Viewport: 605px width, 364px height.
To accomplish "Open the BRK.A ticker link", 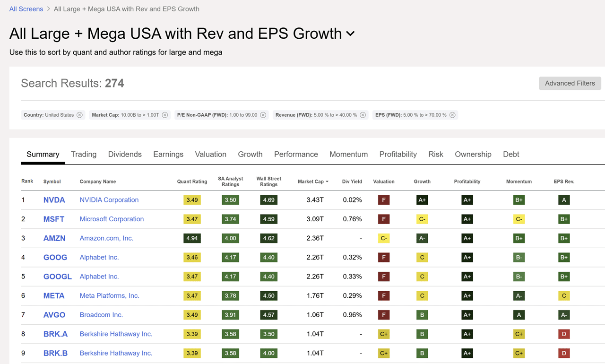I will point(56,334).
